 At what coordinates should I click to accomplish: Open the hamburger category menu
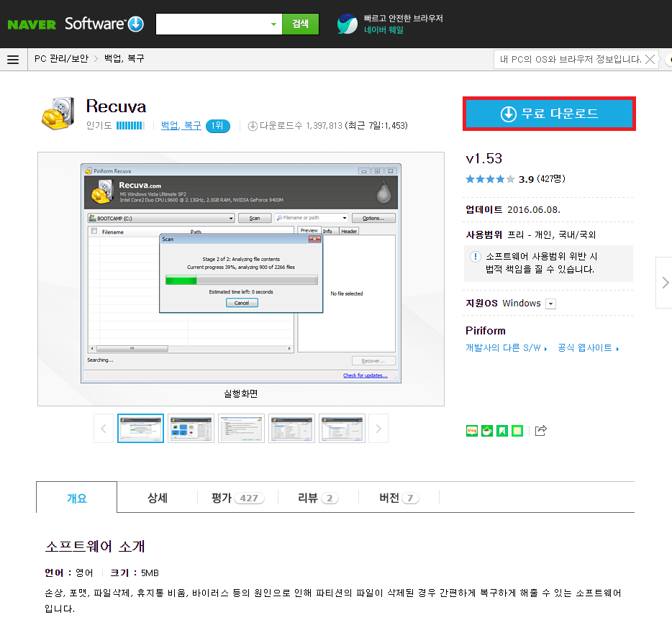pos(13,59)
